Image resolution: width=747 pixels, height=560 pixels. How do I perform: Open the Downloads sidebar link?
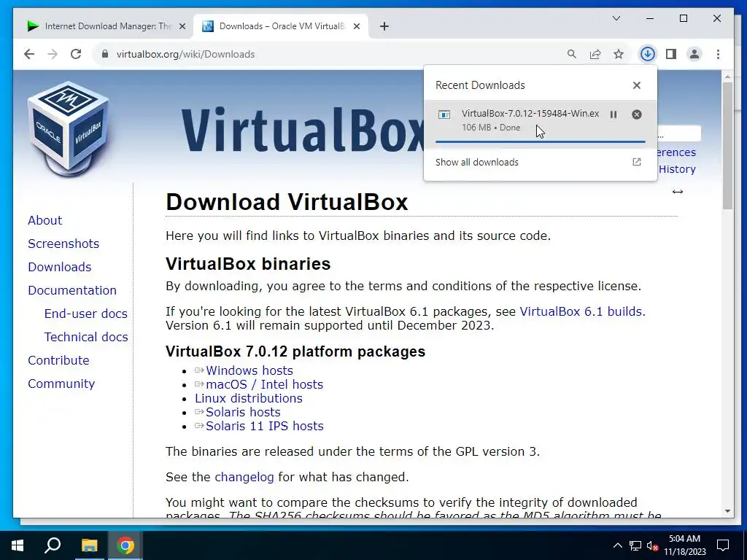[60, 267]
